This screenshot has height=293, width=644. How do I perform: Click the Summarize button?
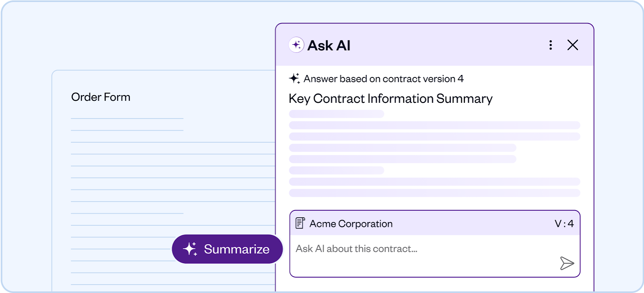click(x=227, y=249)
